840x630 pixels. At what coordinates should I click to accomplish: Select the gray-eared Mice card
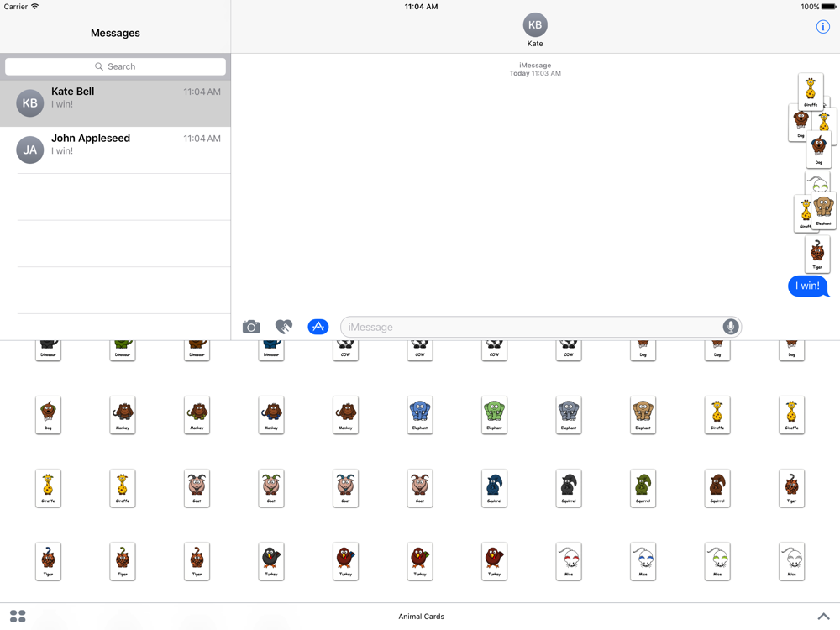[792, 561]
